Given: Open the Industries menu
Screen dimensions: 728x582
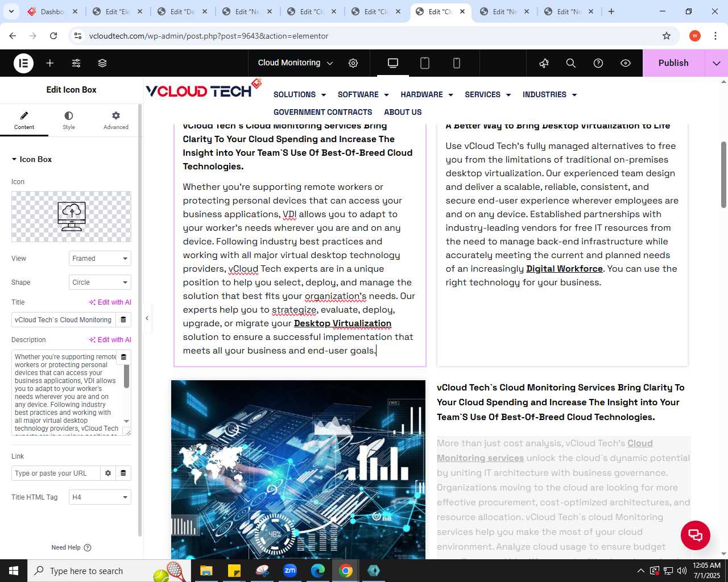Looking at the screenshot, I should pyautogui.click(x=550, y=95).
